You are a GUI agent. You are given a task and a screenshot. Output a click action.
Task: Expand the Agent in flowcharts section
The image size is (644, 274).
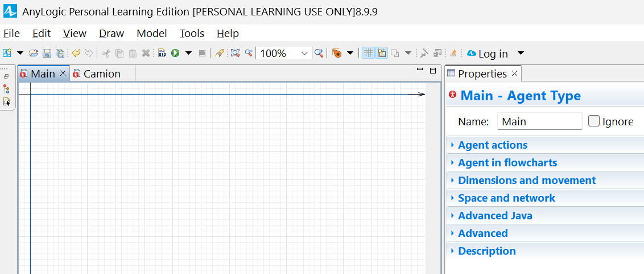[545, 162]
